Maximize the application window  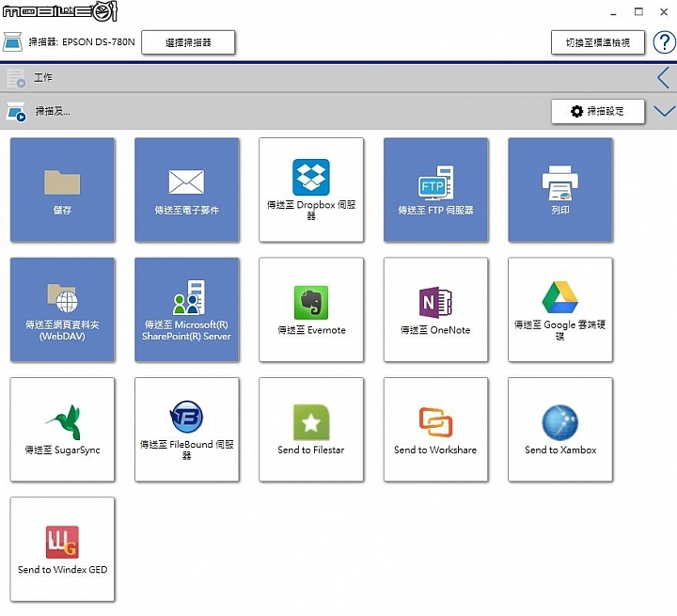[x=638, y=12]
